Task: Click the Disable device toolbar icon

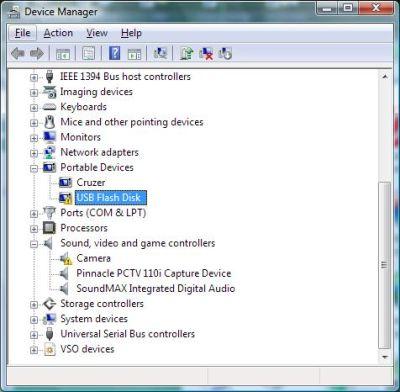Action: [225, 53]
